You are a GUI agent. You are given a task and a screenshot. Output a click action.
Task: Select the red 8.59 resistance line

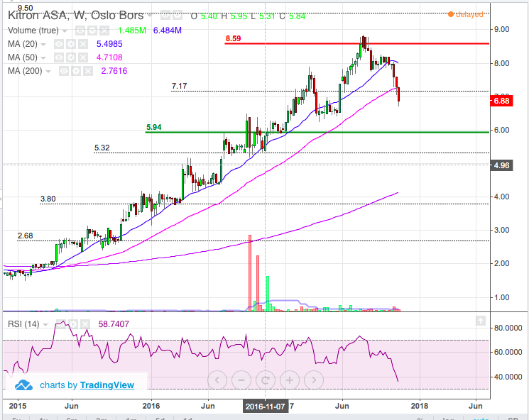356,43
